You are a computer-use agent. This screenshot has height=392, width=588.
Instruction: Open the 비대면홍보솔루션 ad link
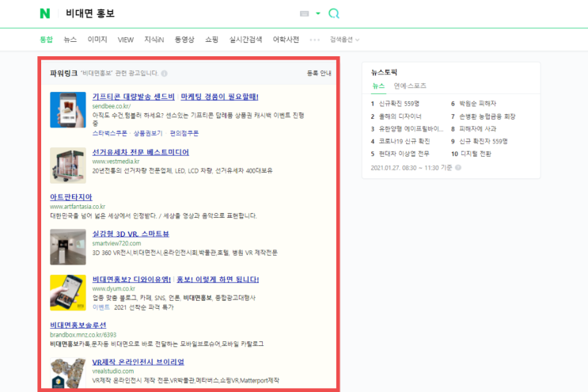point(78,325)
